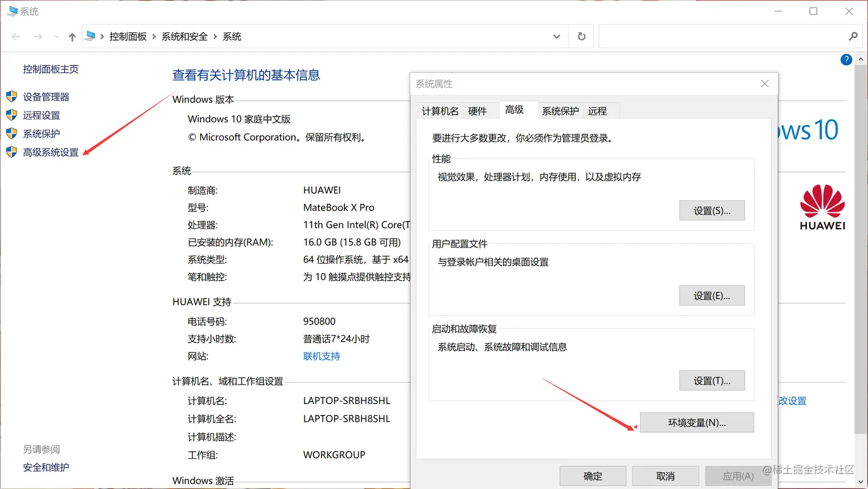Click the 联机支持 website link

(x=321, y=356)
